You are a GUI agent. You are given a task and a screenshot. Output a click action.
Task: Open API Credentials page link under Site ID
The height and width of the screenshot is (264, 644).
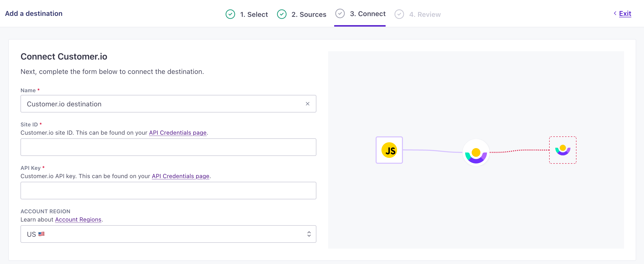pyautogui.click(x=178, y=133)
